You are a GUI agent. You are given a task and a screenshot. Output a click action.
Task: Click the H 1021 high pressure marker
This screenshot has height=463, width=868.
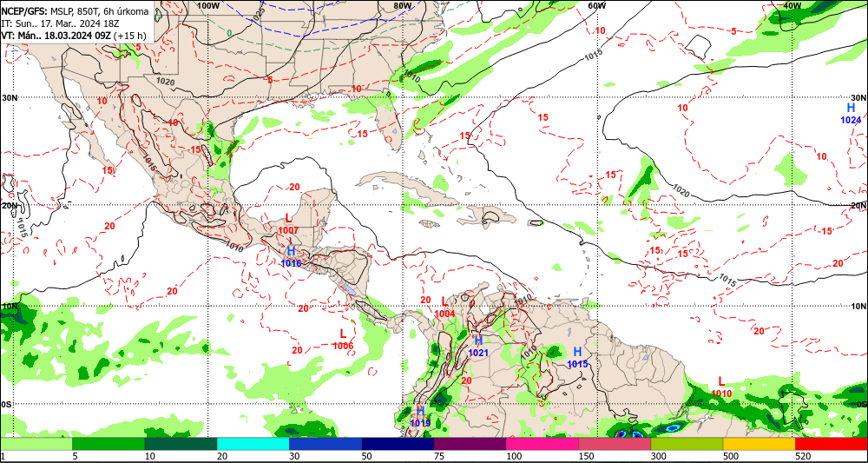tap(478, 346)
